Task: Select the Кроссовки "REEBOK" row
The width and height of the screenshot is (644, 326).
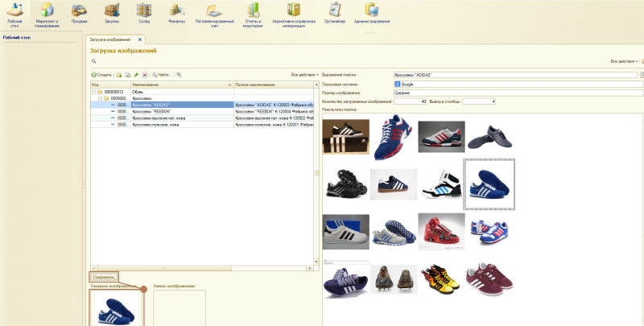Action: coord(202,112)
